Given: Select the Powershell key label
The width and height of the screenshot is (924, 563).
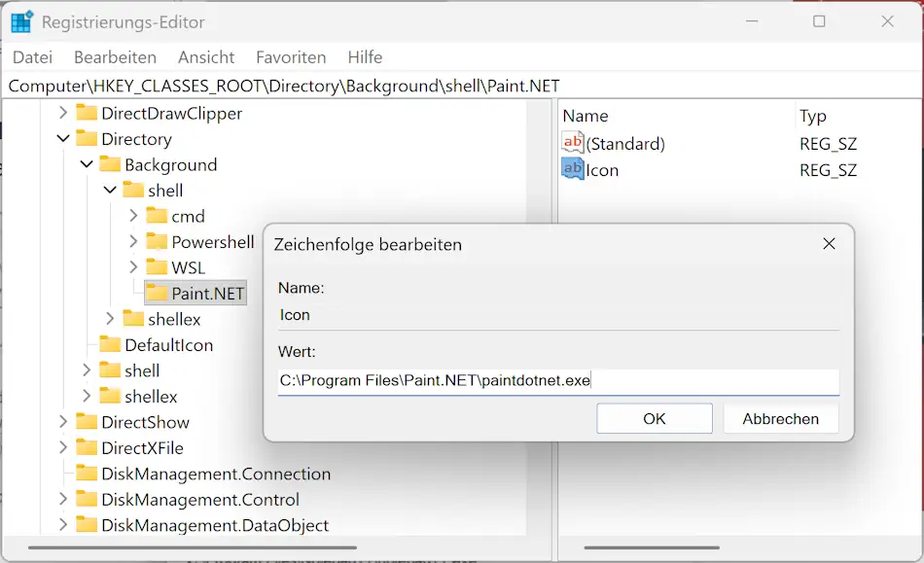Looking at the screenshot, I should pyautogui.click(x=213, y=242).
